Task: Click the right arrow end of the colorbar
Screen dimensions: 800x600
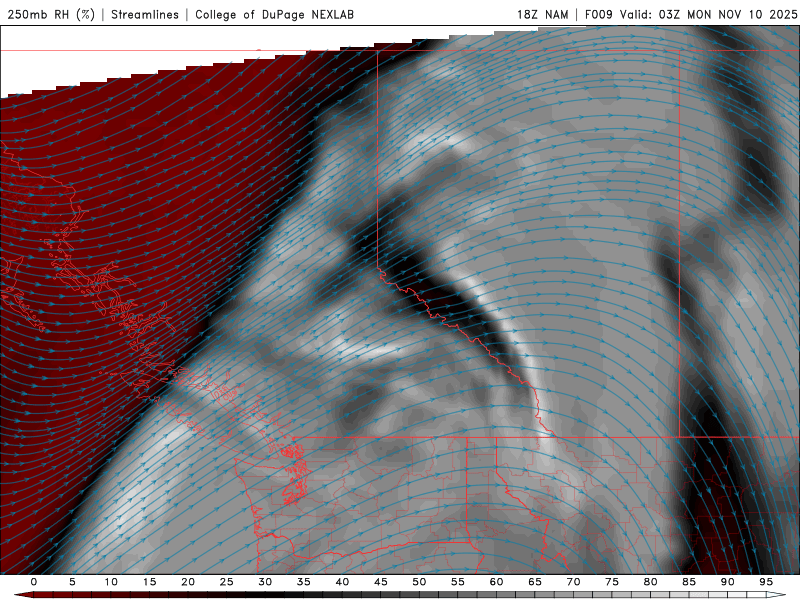Action: [778, 595]
